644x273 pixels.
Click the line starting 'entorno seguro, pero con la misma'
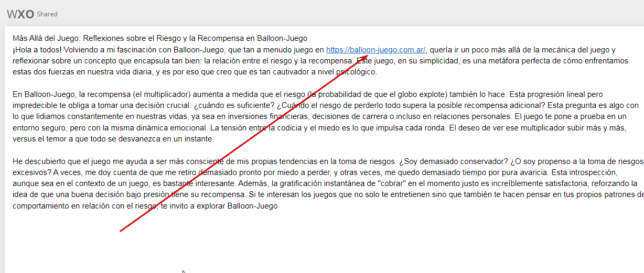pos(320,128)
